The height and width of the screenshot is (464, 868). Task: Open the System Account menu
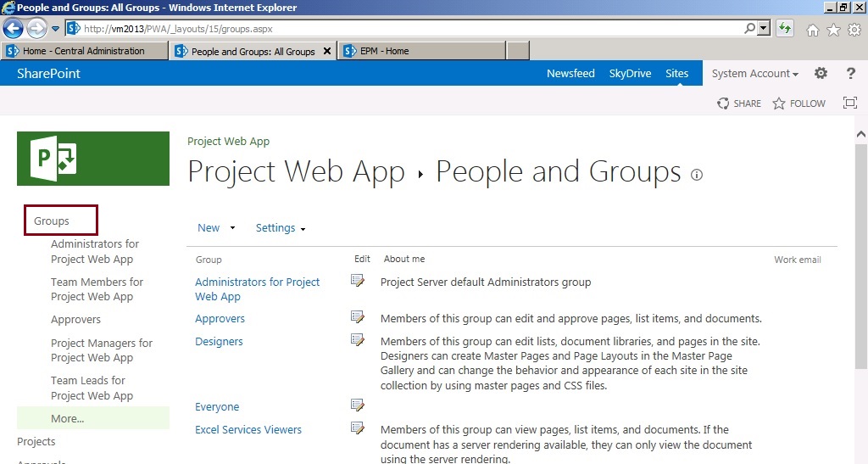(754, 74)
